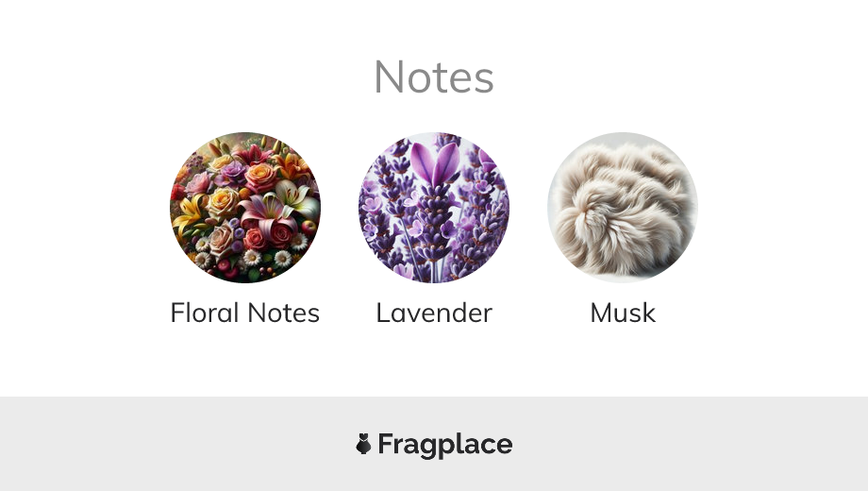Open the Musk fur image
Viewport: 868px width, 491px height.
tap(623, 208)
